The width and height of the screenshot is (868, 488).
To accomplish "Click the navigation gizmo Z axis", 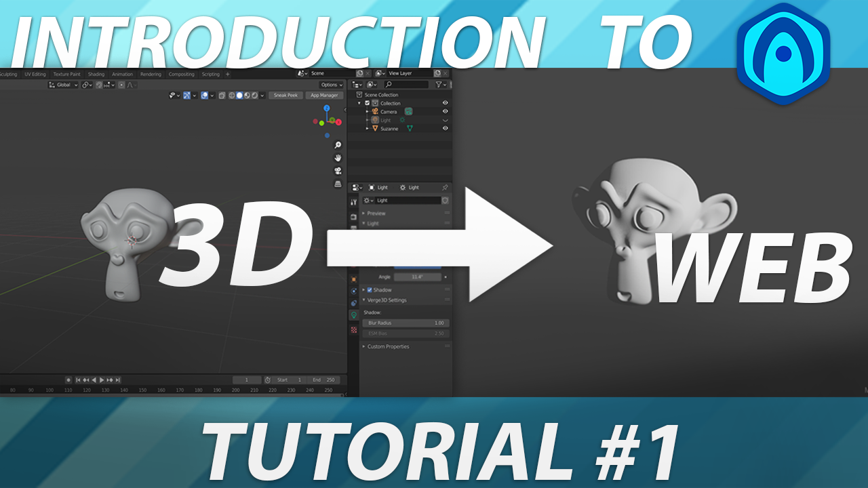I will point(327,108).
